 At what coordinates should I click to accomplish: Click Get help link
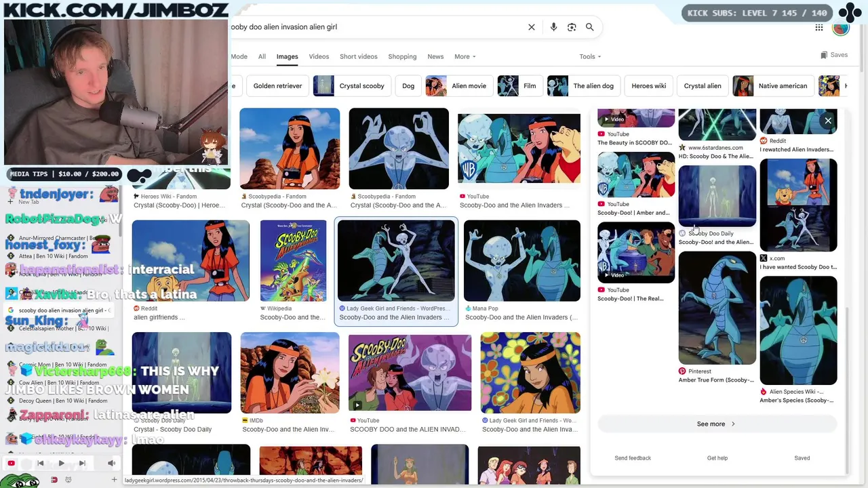pyautogui.click(x=717, y=458)
